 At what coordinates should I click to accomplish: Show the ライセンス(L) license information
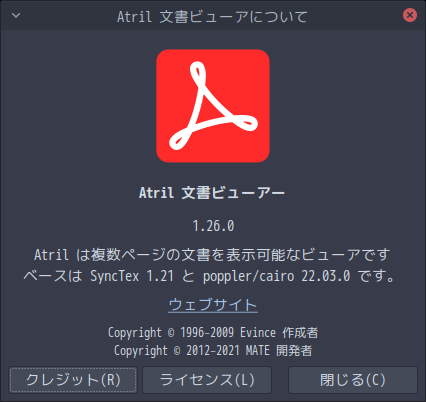point(207,380)
